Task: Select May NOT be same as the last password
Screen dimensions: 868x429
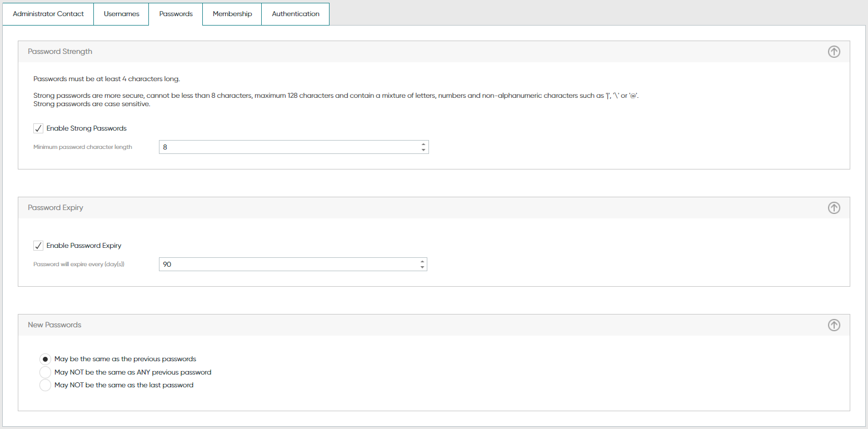Action: click(x=45, y=385)
